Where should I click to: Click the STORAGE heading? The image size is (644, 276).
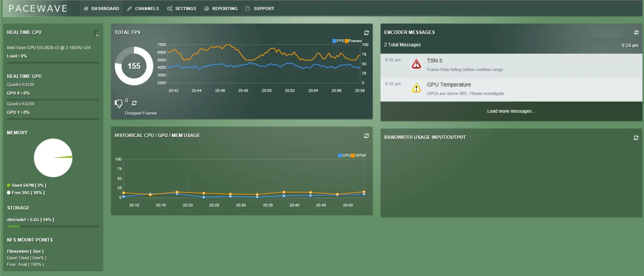click(x=18, y=208)
